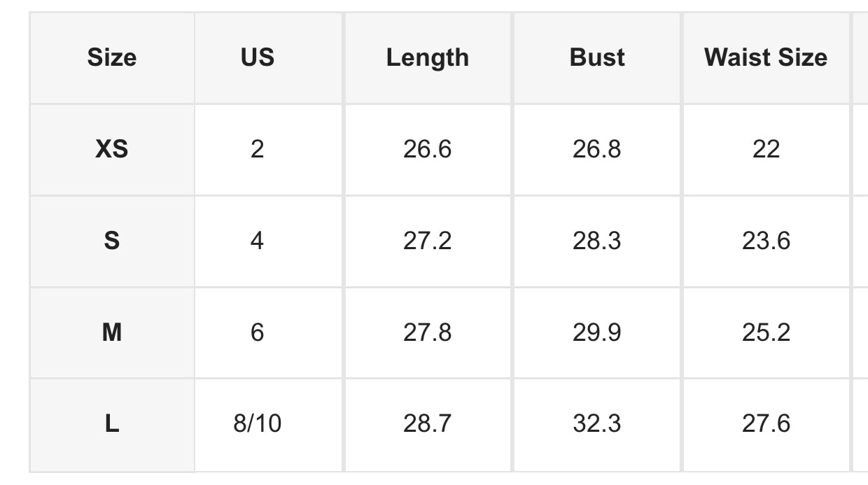
Task: Select the 28.7 length value
Action: (428, 424)
